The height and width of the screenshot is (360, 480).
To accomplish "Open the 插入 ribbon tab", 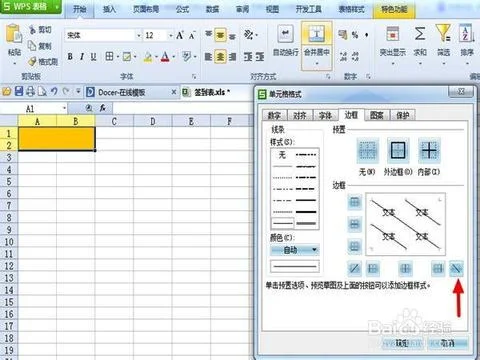I will point(109,9).
